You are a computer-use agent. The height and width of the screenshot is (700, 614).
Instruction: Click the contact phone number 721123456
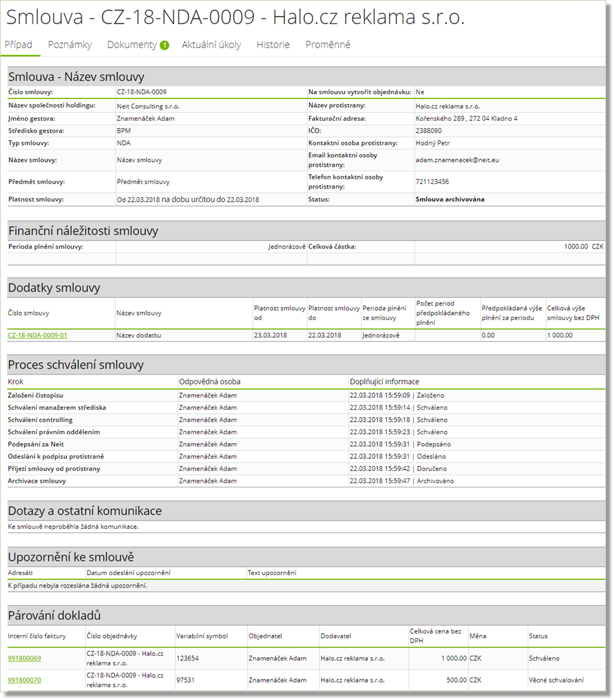click(x=432, y=181)
